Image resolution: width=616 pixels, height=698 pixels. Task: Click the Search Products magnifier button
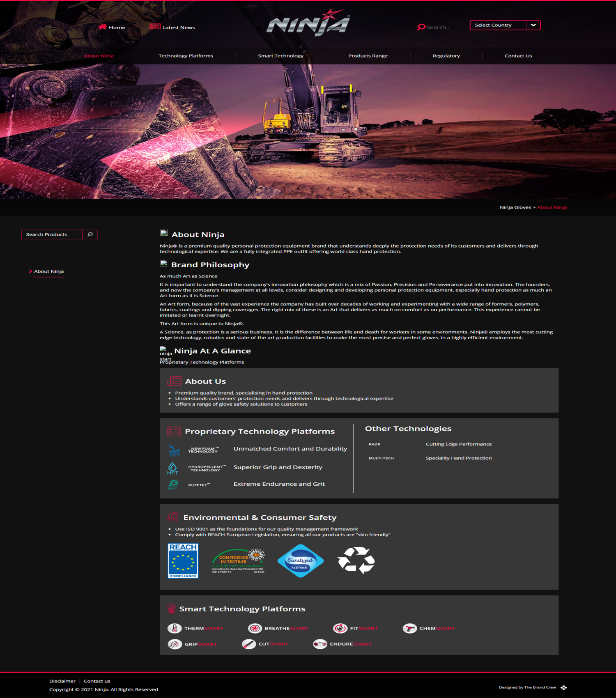pyautogui.click(x=90, y=234)
